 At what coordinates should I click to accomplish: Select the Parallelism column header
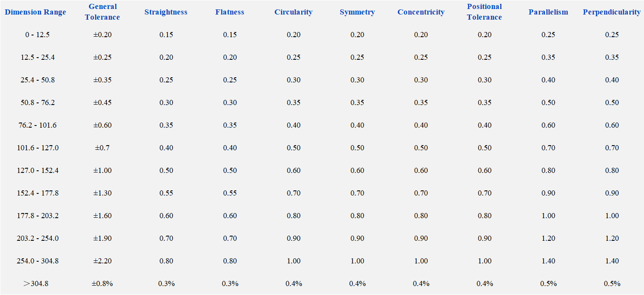(548, 12)
